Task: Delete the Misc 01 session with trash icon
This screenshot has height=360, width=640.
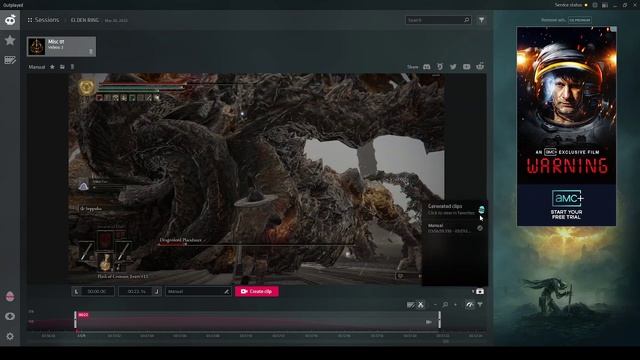Action: coord(91,51)
